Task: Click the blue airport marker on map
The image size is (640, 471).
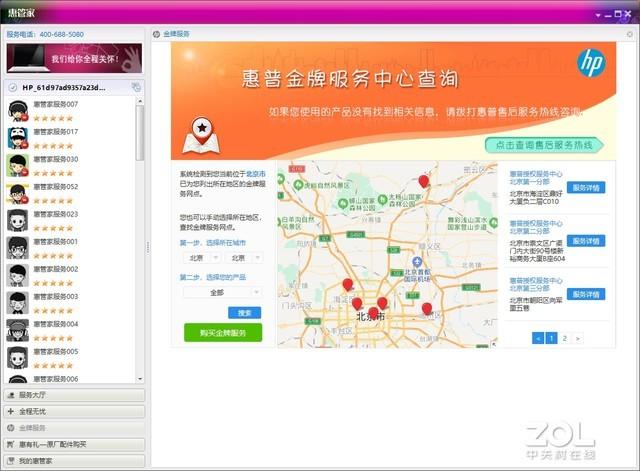Action: (417, 262)
